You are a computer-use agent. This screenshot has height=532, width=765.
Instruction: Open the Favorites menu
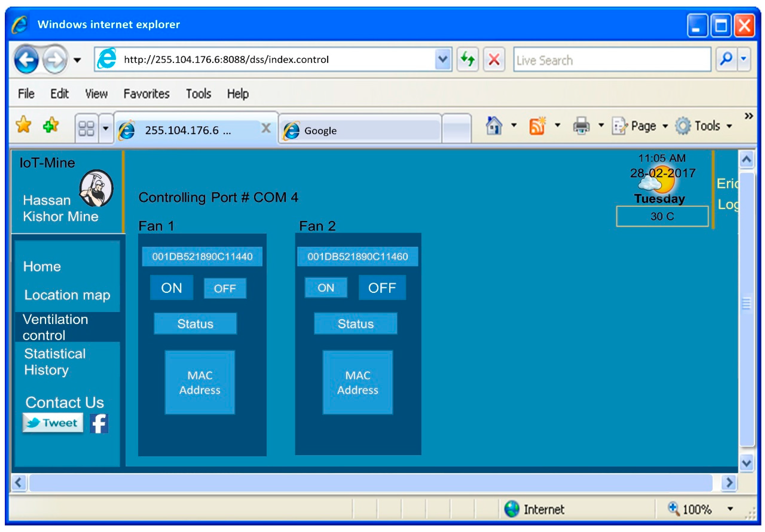pyautogui.click(x=146, y=94)
